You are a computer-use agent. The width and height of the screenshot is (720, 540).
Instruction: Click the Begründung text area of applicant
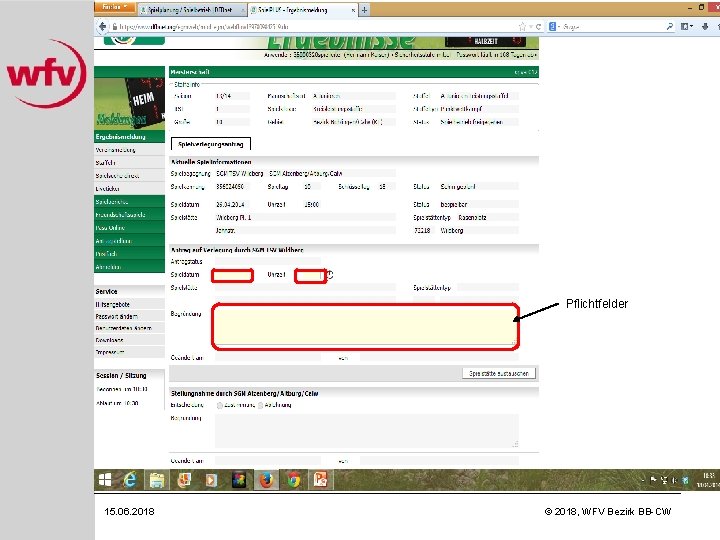coord(366,326)
